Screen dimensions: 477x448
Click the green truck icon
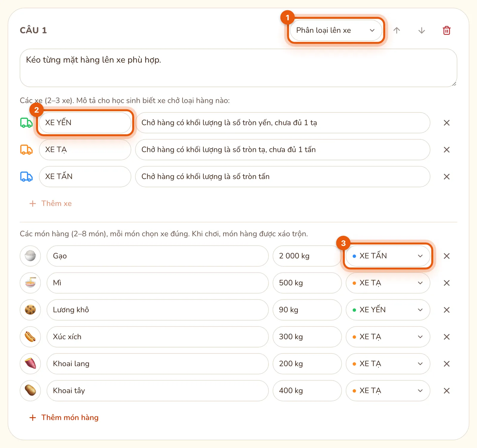pos(26,123)
